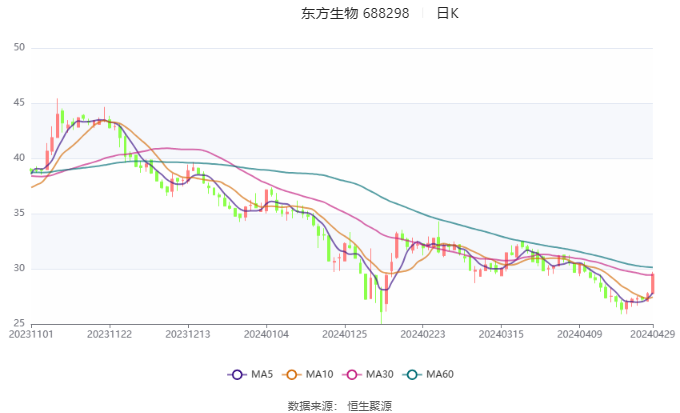Select the 20231101 date axis label
680x413 pixels.
(31, 334)
